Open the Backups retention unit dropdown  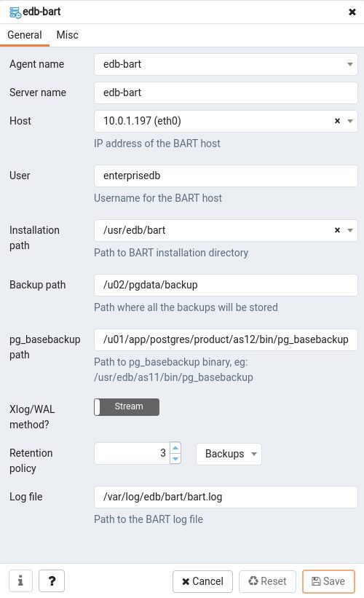click(229, 454)
